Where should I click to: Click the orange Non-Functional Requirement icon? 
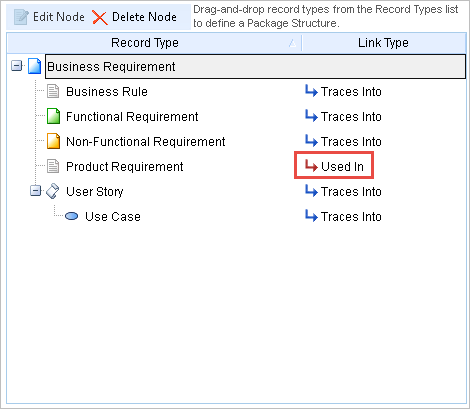click(x=53, y=141)
